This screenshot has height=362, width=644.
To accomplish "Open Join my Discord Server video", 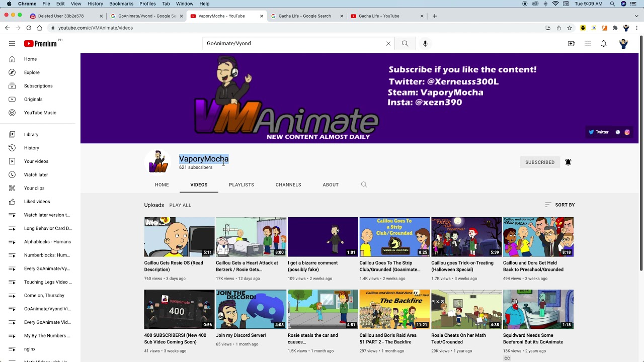I will tap(251, 309).
